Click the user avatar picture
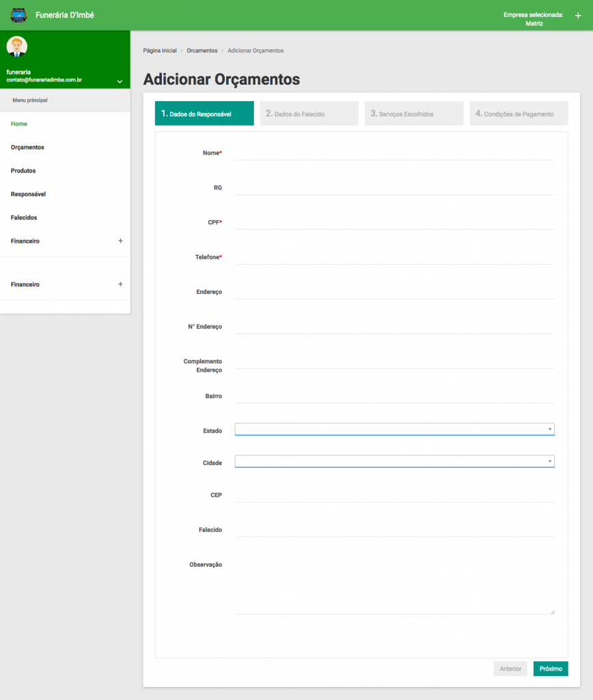Image resolution: width=593 pixels, height=700 pixels. [16, 46]
